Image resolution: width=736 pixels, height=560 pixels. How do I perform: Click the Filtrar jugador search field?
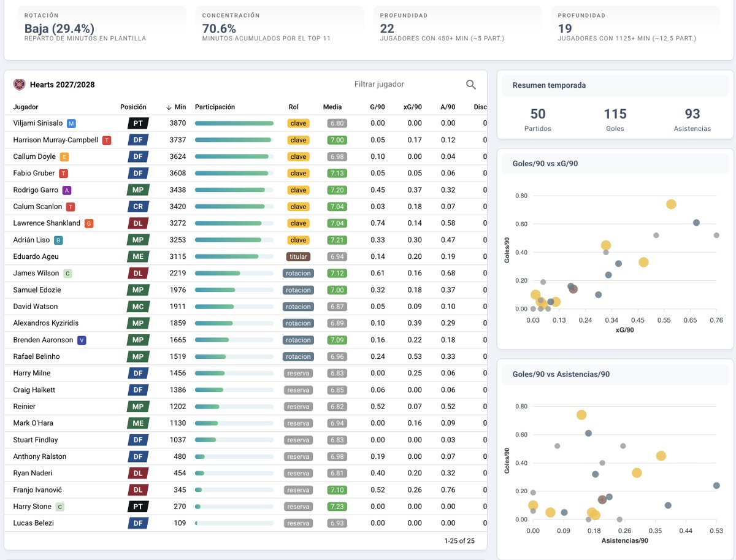coord(405,85)
